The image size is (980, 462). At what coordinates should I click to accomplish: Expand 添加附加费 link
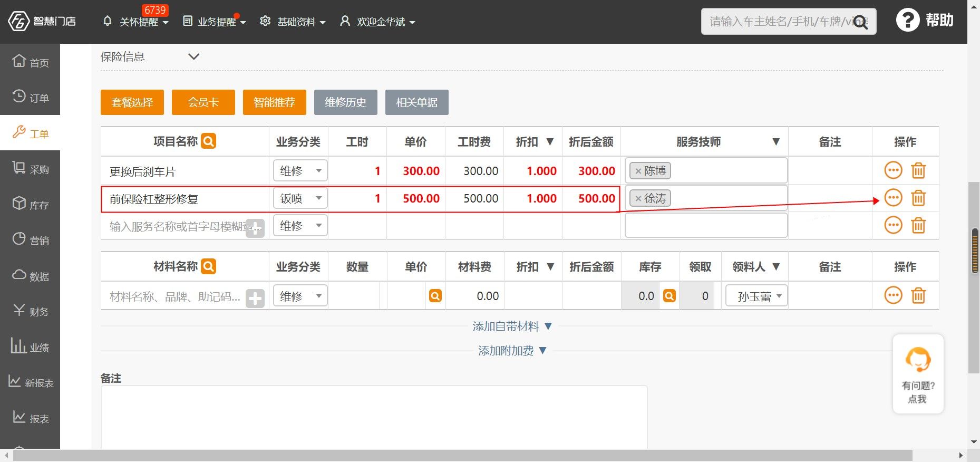coord(512,351)
